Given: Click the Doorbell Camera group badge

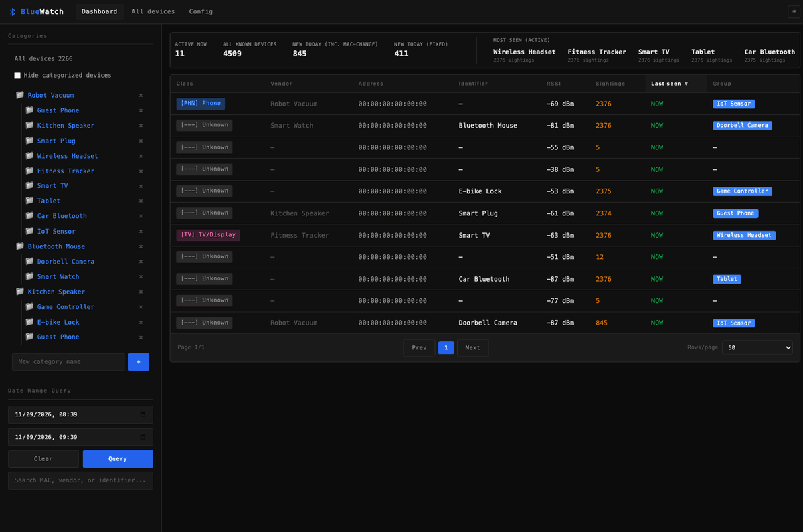Looking at the screenshot, I should click(x=742, y=126).
